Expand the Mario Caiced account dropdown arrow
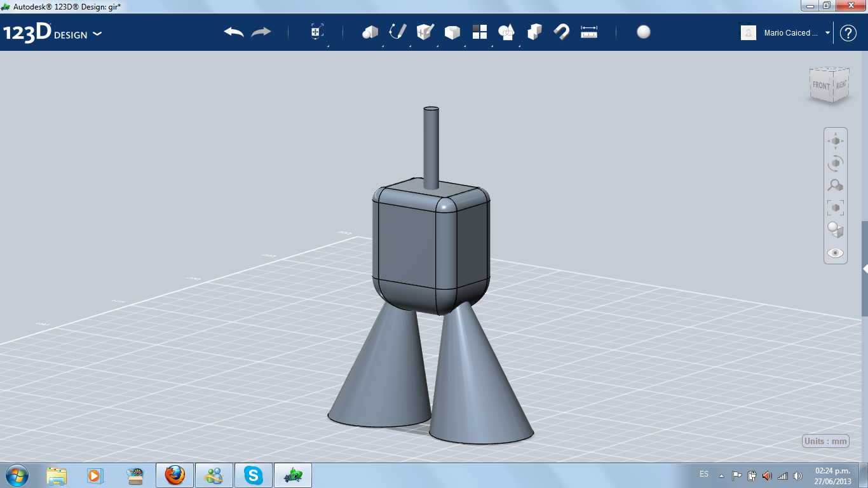Viewport: 868px width, 488px height. click(x=828, y=33)
